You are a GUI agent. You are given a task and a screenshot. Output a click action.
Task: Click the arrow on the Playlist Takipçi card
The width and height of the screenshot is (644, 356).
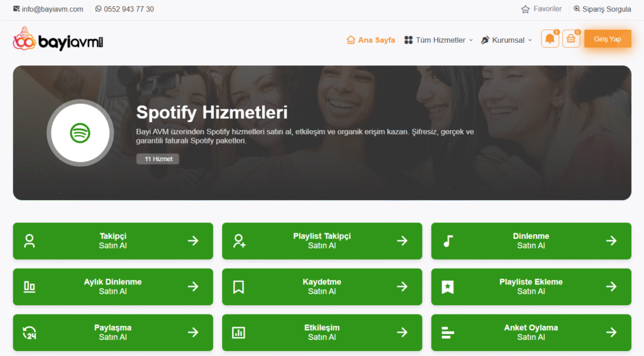pyautogui.click(x=402, y=241)
